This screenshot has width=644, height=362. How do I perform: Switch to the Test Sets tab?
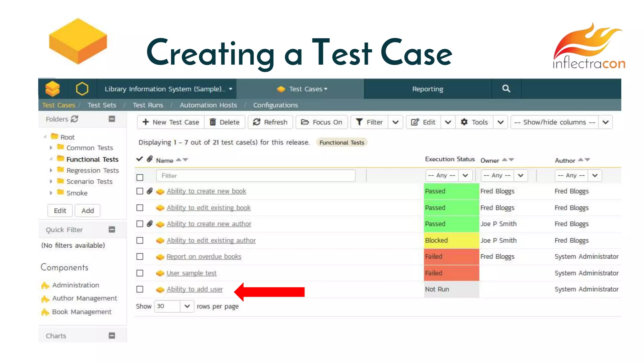click(102, 105)
